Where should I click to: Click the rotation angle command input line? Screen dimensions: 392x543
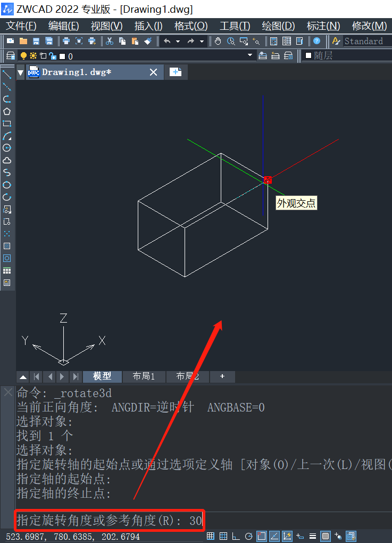pos(109,520)
